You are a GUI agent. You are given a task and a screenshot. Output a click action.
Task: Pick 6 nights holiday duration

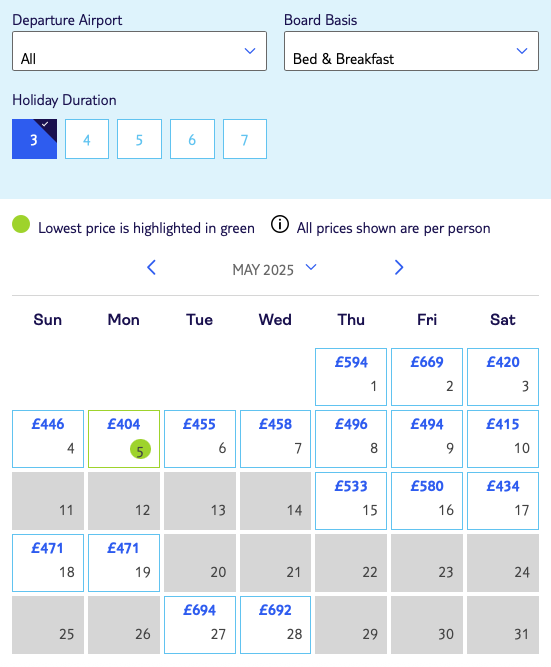tap(192, 139)
